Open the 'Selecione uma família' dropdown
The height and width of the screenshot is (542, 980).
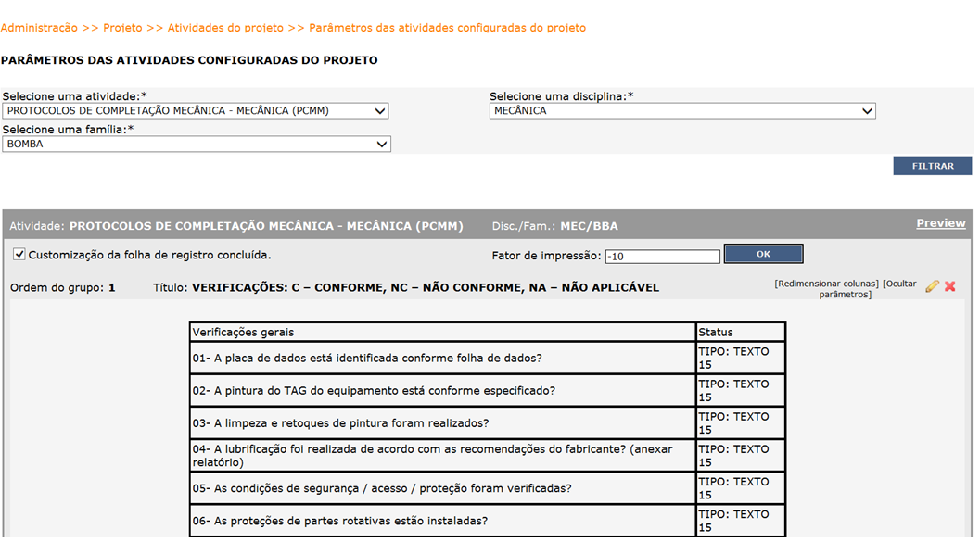(197, 145)
